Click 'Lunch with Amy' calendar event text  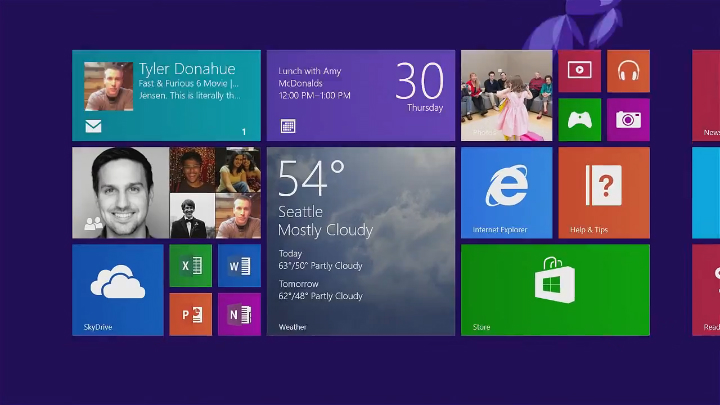tap(309, 71)
